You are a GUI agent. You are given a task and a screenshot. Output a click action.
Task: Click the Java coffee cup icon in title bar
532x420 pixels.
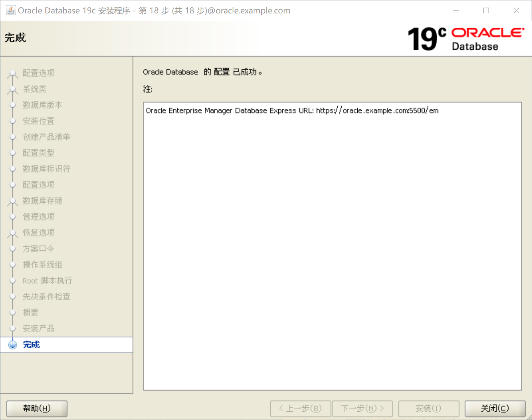[x=10, y=10]
